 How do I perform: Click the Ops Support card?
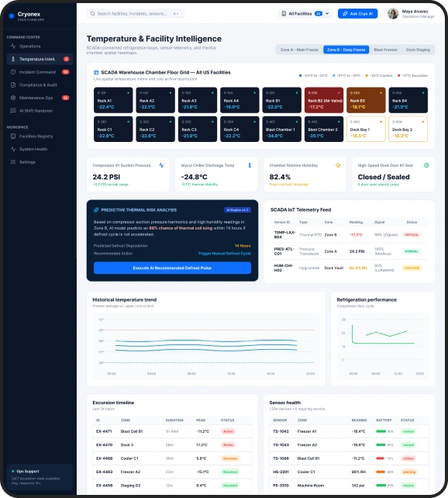pyautogui.click(x=40, y=477)
